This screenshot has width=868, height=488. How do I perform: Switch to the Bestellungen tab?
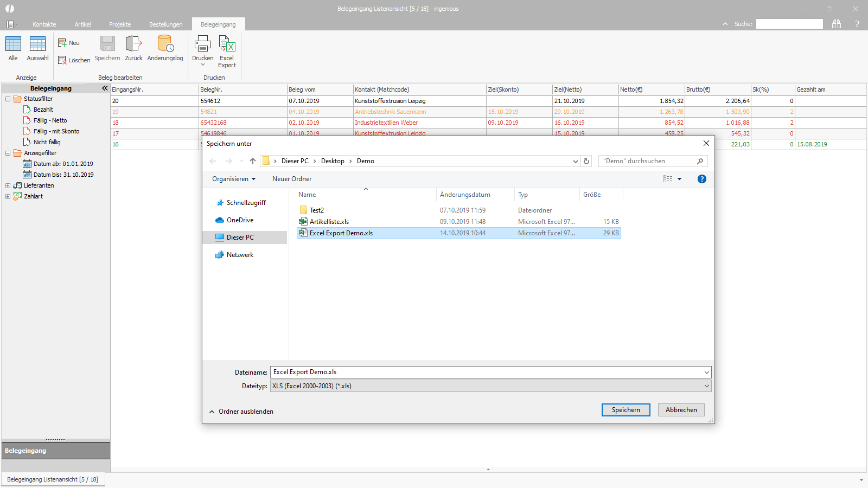pyautogui.click(x=166, y=24)
